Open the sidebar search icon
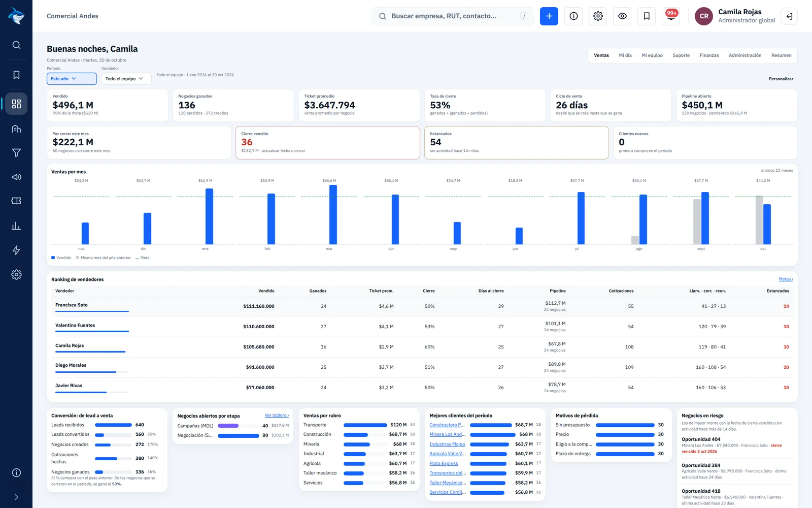The width and height of the screenshot is (812, 508). point(16,45)
